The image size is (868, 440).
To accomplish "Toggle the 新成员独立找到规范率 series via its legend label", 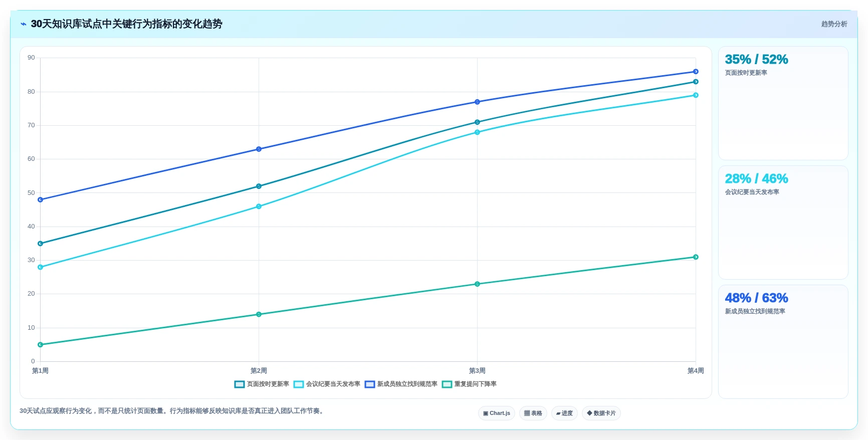I will point(407,384).
